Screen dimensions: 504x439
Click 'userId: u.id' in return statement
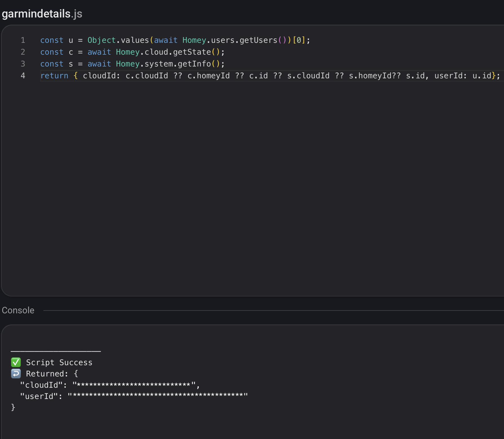463,76
